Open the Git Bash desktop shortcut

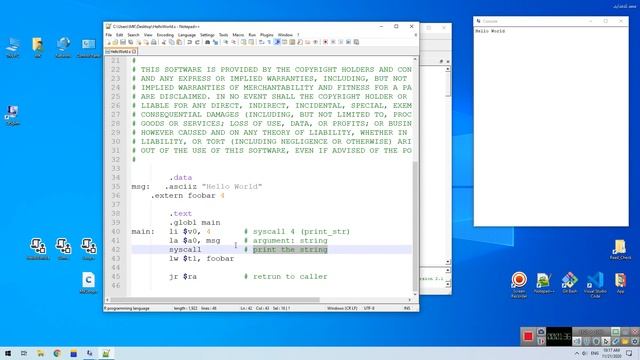pyautogui.click(x=569, y=283)
